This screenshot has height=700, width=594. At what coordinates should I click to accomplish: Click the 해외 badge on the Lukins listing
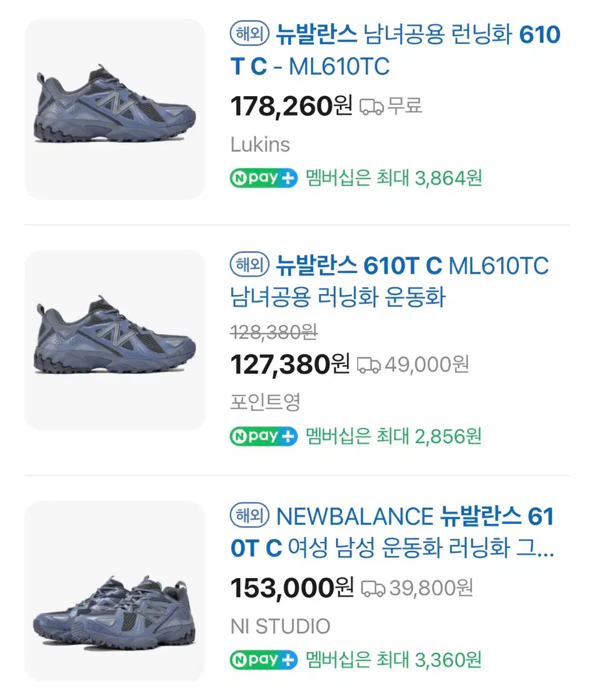click(250, 34)
